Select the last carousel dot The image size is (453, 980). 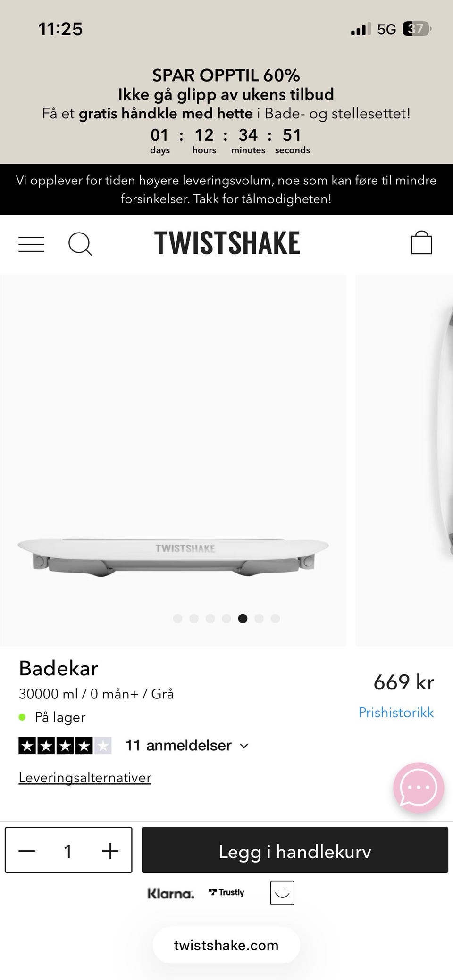pos(276,618)
